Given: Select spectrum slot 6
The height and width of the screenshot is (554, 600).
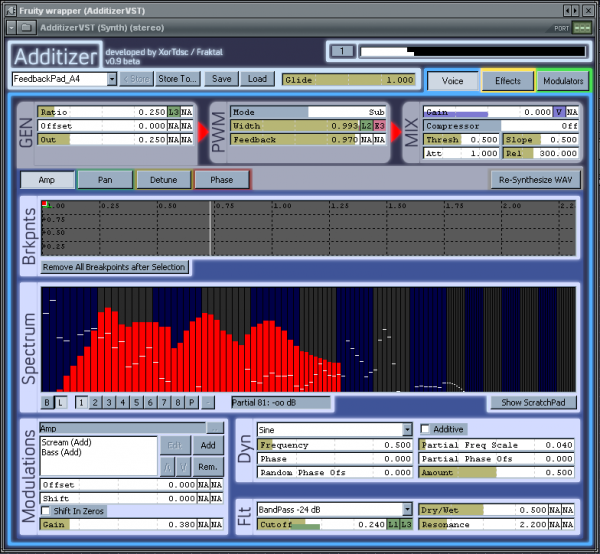Looking at the screenshot, I should click(150, 402).
